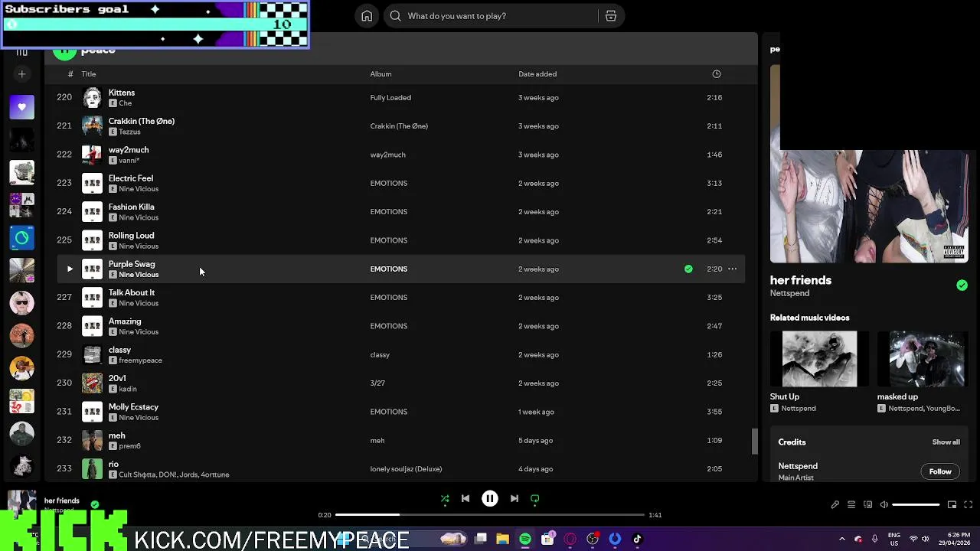This screenshot has width=980, height=551.
Task: Skip to previous track
Action: click(465, 499)
